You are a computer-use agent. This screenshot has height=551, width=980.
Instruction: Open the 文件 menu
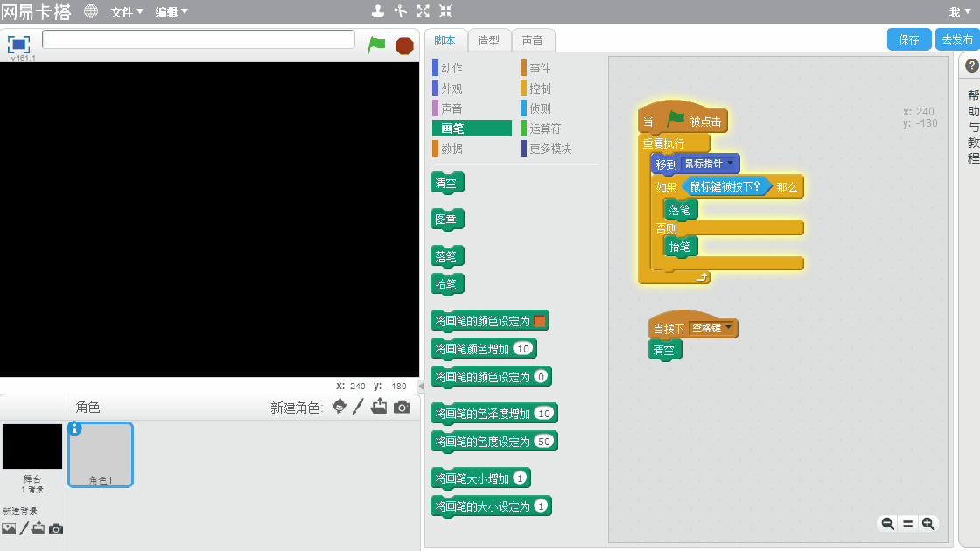pos(127,12)
